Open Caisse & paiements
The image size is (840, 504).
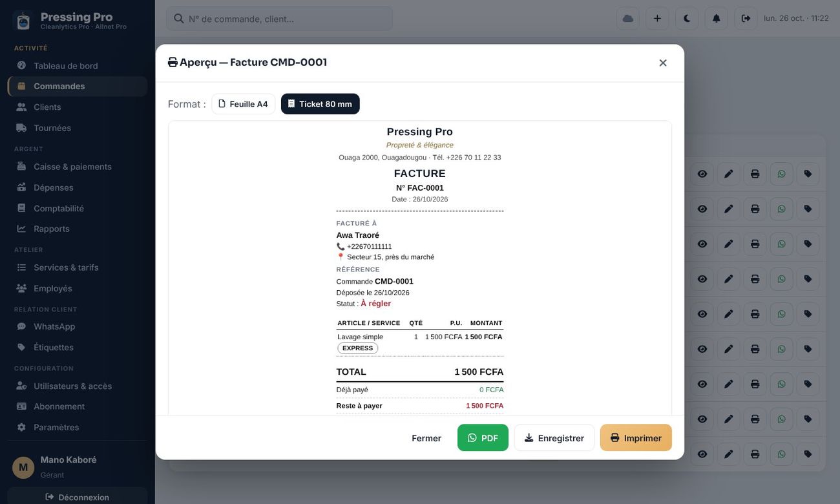(78, 167)
